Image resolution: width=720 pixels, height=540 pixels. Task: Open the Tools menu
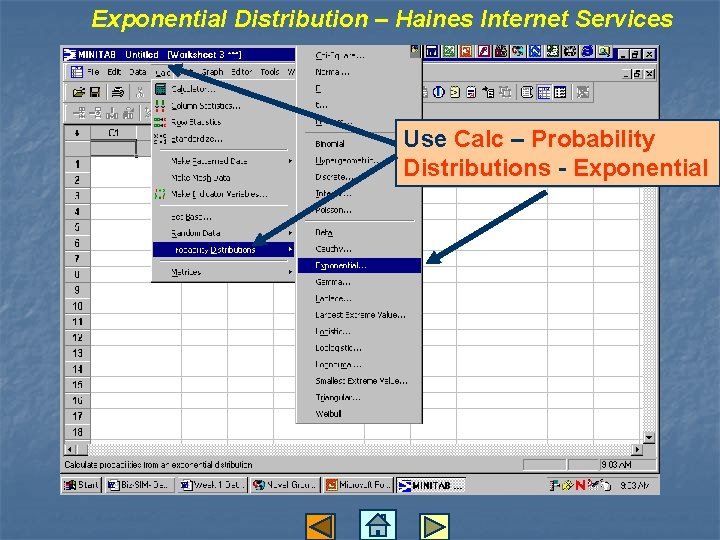270,72
